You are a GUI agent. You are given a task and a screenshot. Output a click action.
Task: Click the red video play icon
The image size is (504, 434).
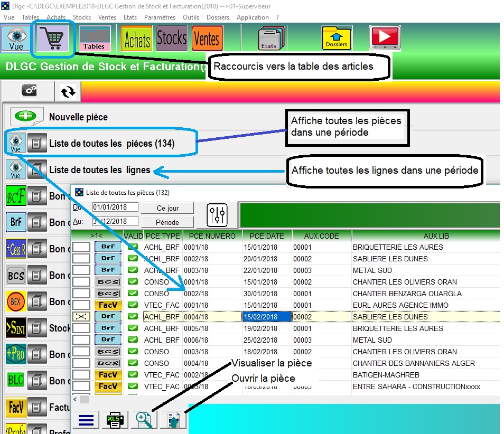385,39
